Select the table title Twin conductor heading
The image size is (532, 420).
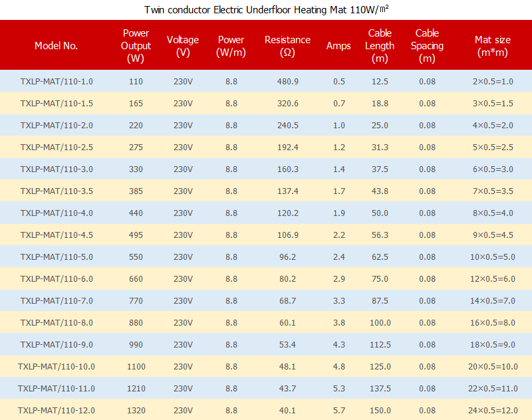click(x=267, y=9)
